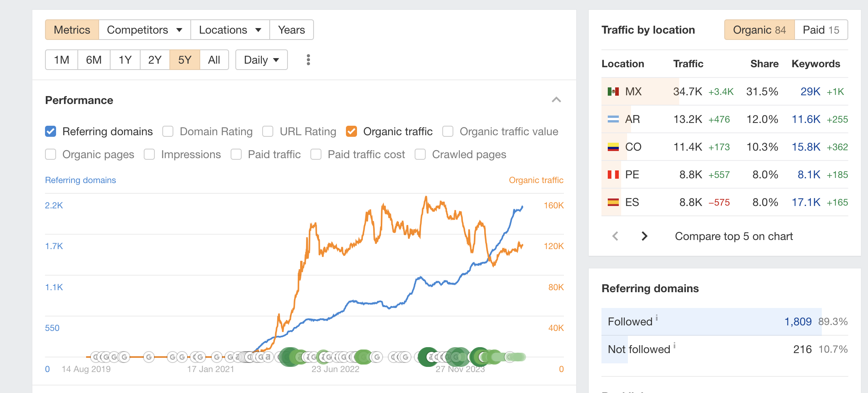Collapse the Performance section chevron

coord(556,100)
